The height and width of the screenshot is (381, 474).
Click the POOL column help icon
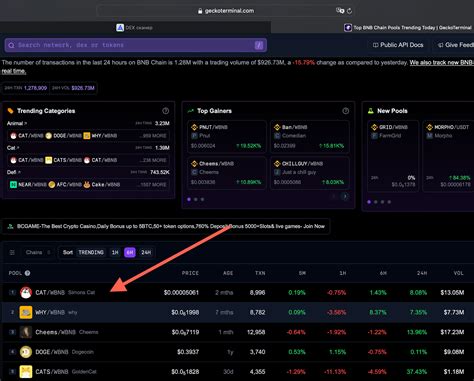coord(27,273)
